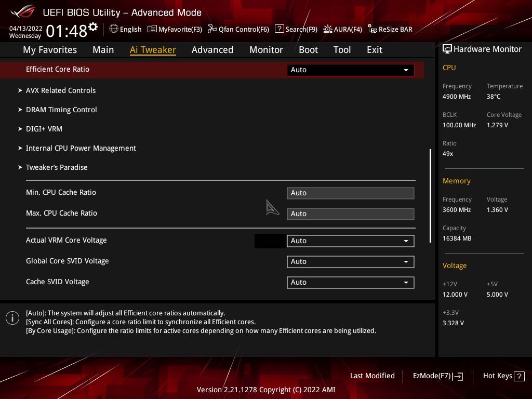Click the Hardware Monitor screen icon

click(x=447, y=49)
